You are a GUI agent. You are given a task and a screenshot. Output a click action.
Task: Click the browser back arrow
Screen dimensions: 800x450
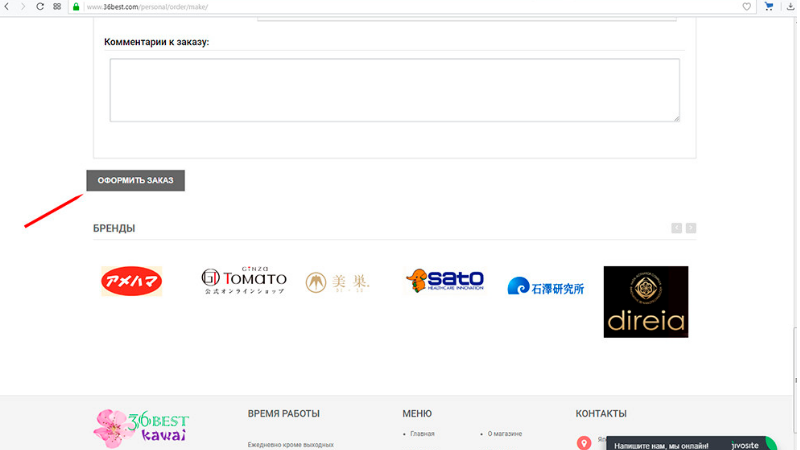[x=8, y=7]
